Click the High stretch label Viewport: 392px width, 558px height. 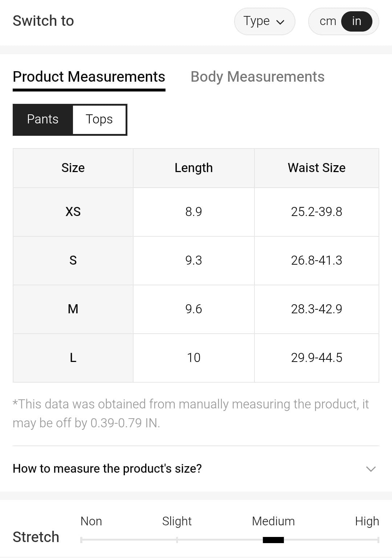pos(367,521)
